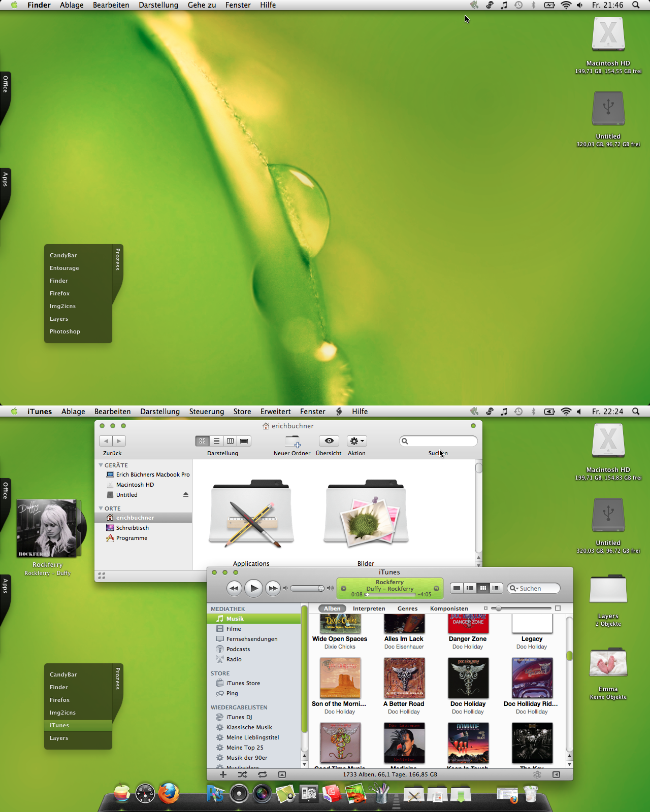Select the Danger Zone album cover
This screenshot has height=812, width=650.
(x=468, y=624)
